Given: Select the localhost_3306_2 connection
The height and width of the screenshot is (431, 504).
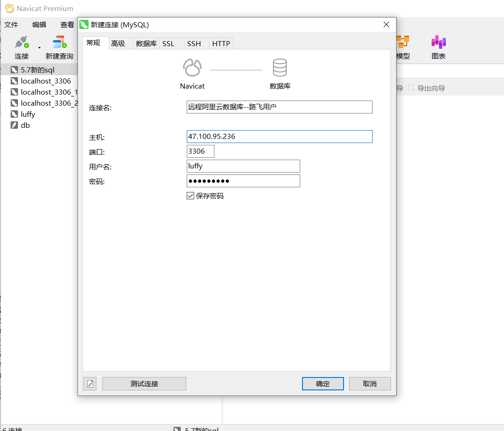Looking at the screenshot, I should [x=49, y=103].
